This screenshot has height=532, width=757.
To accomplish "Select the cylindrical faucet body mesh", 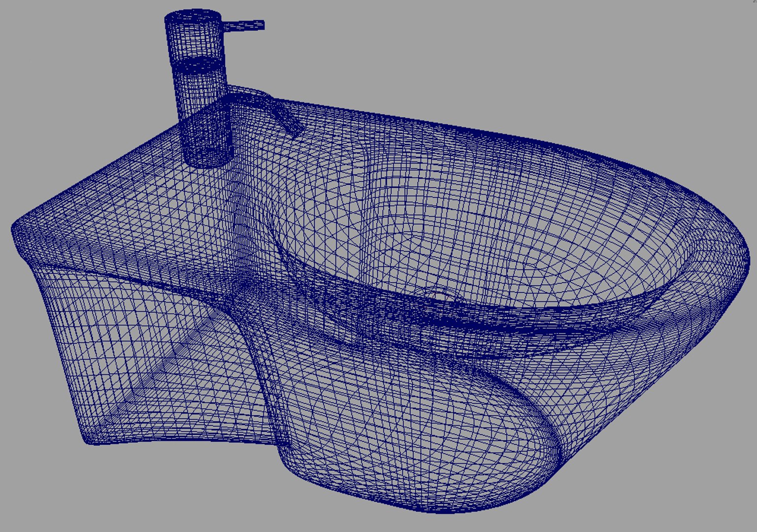I will point(199,89).
